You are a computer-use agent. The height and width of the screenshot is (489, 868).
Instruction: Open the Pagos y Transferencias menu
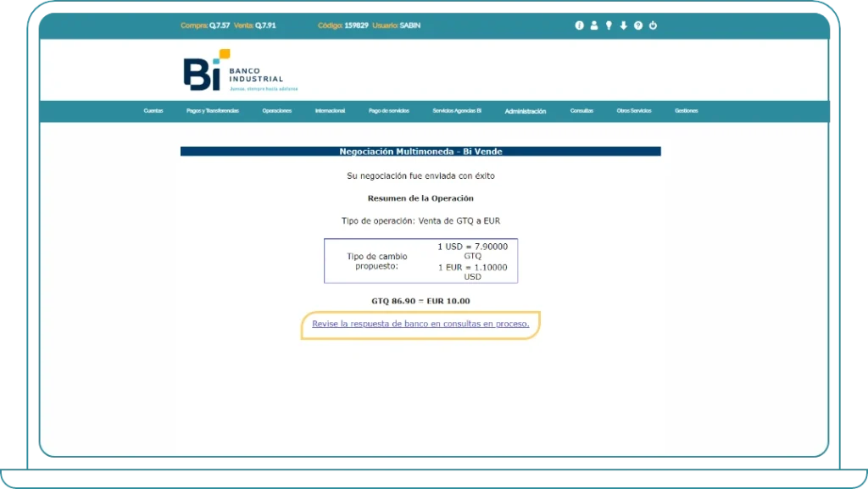(x=213, y=111)
